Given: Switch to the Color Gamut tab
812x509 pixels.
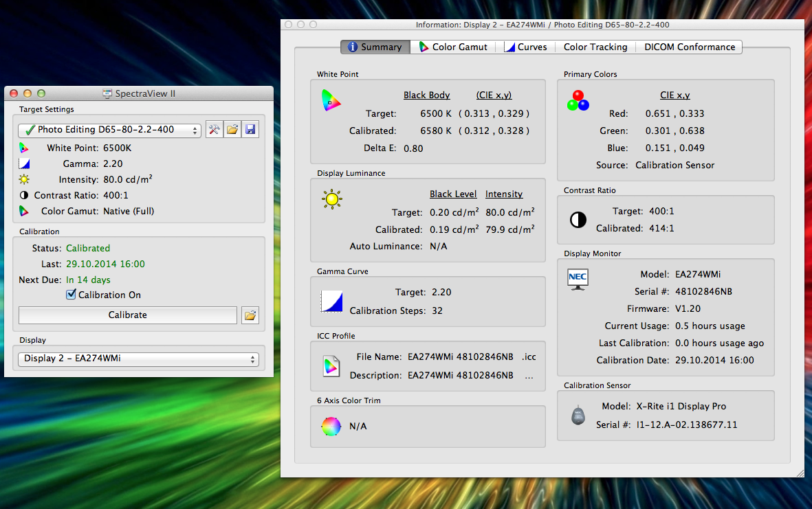Looking at the screenshot, I should [x=453, y=47].
